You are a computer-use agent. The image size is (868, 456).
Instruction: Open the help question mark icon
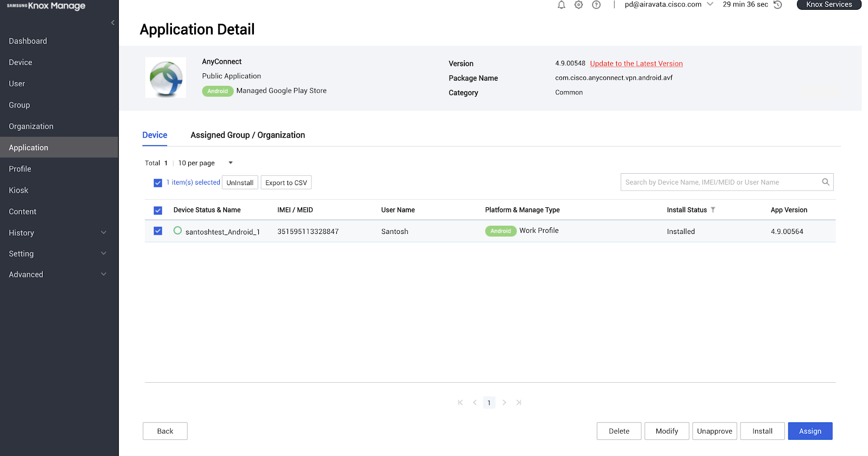point(596,5)
